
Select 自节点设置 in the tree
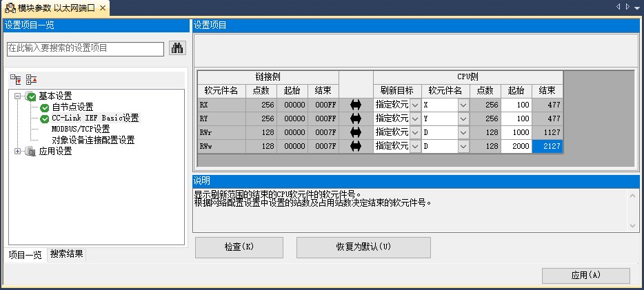coord(72,108)
